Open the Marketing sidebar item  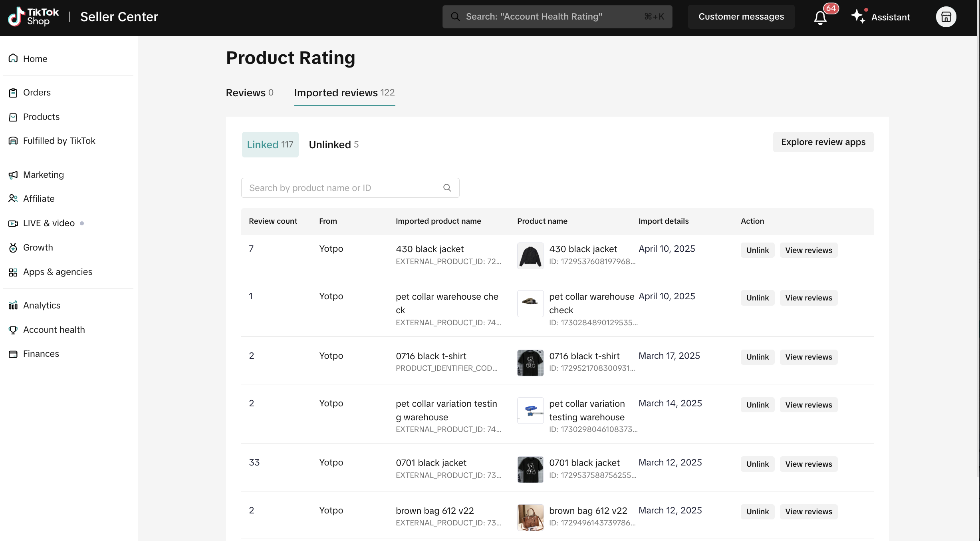(x=43, y=175)
